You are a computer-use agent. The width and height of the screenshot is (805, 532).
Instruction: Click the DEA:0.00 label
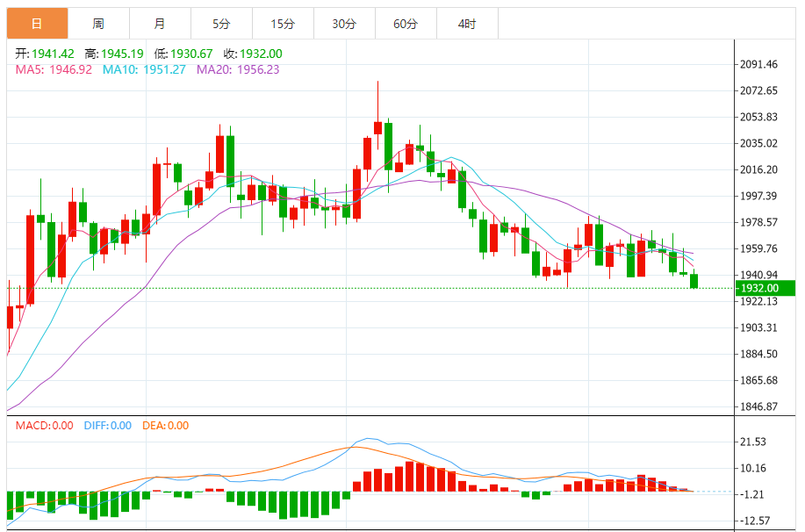pyautogui.click(x=165, y=426)
